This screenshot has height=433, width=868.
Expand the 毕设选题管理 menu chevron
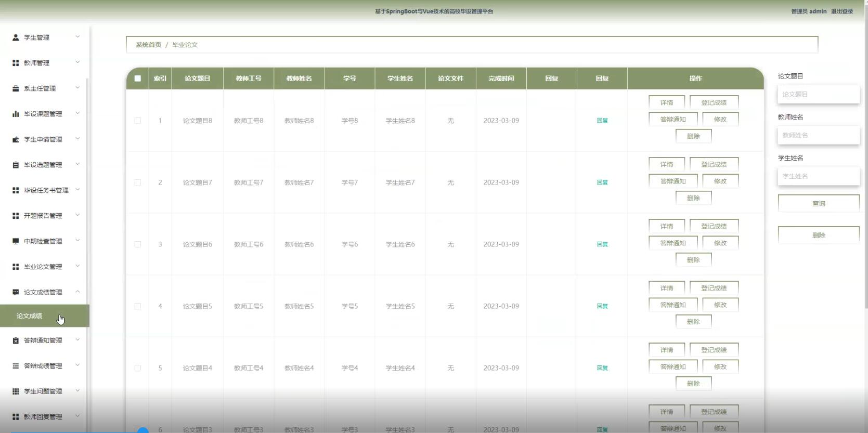[x=77, y=164]
